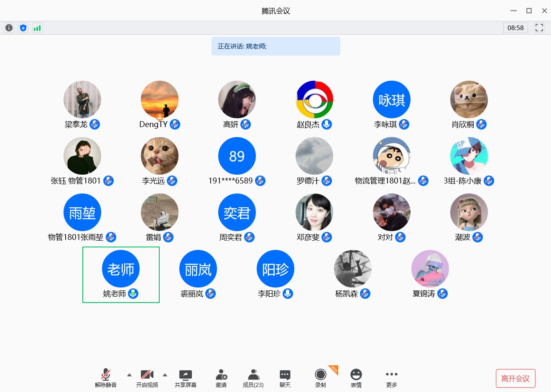Viewport: 551px width, 392px height.
Task: Click the mic icon next to 张钰 物管1801
Action: tap(109, 181)
